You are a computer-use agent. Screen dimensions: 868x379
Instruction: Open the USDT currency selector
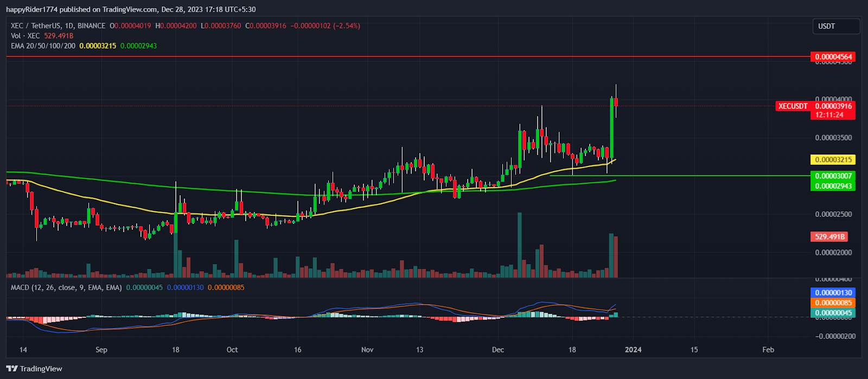point(835,26)
